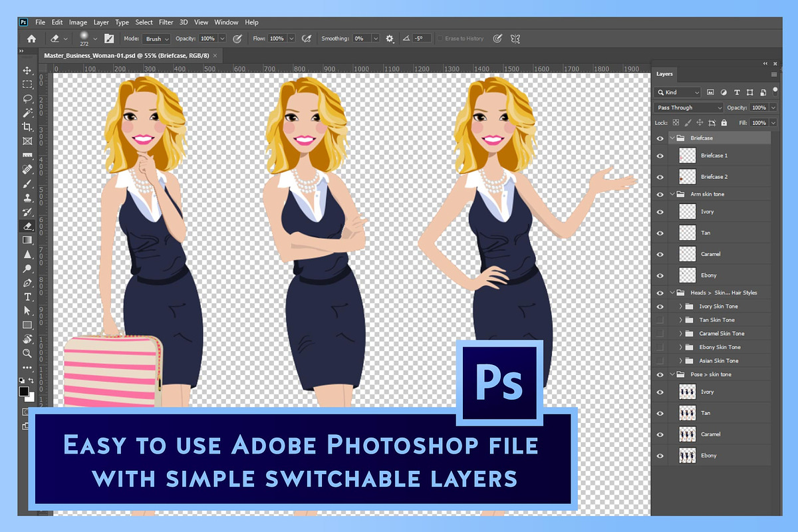Click the Home icon in options bar

[31, 39]
